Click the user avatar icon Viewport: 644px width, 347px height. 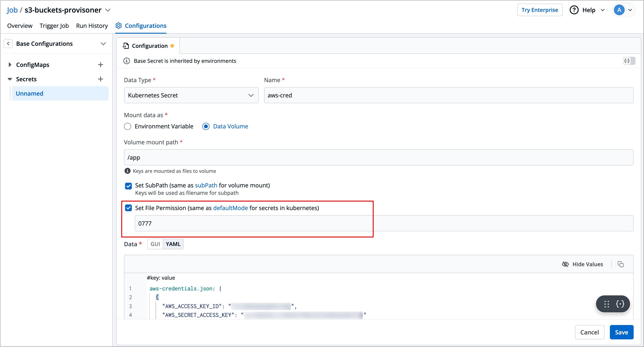(x=619, y=10)
